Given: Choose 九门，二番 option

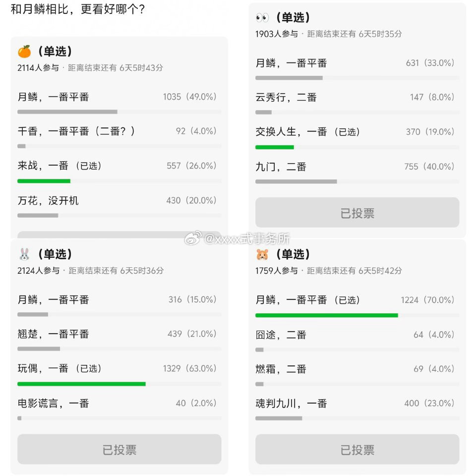Looking at the screenshot, I should pyautogui.click(x=281, y=167).
